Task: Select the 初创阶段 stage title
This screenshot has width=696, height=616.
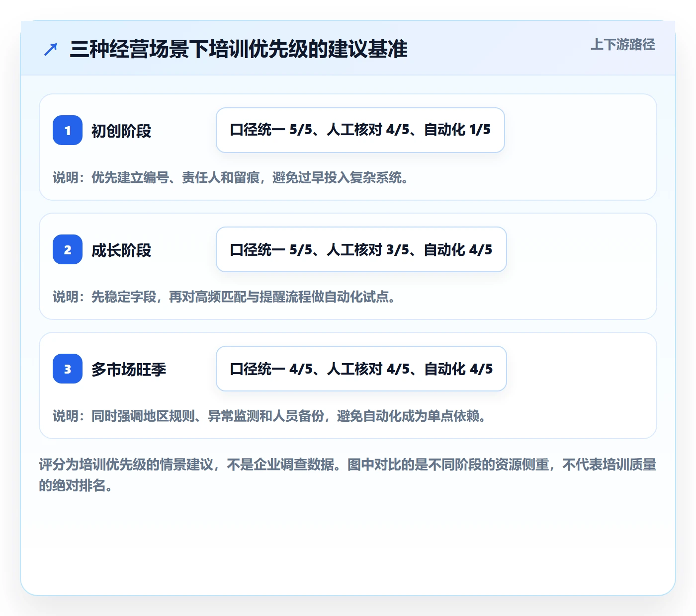Action: pyautogui.click(x=121, y=131)
